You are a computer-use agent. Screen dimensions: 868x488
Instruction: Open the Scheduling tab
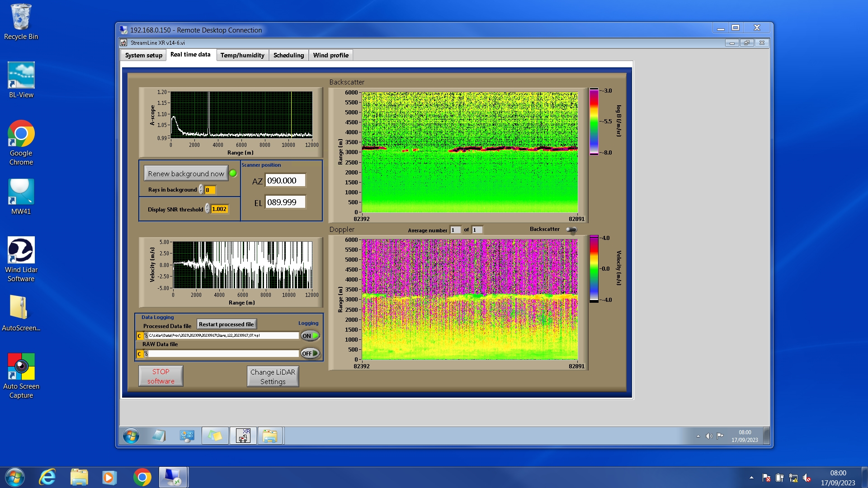tap(288, 55)
